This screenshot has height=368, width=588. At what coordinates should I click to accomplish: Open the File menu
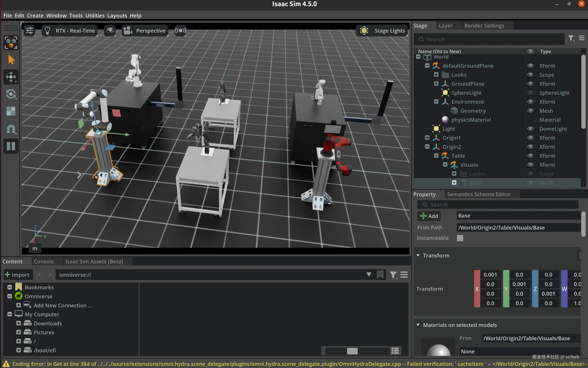click(8, 16)
